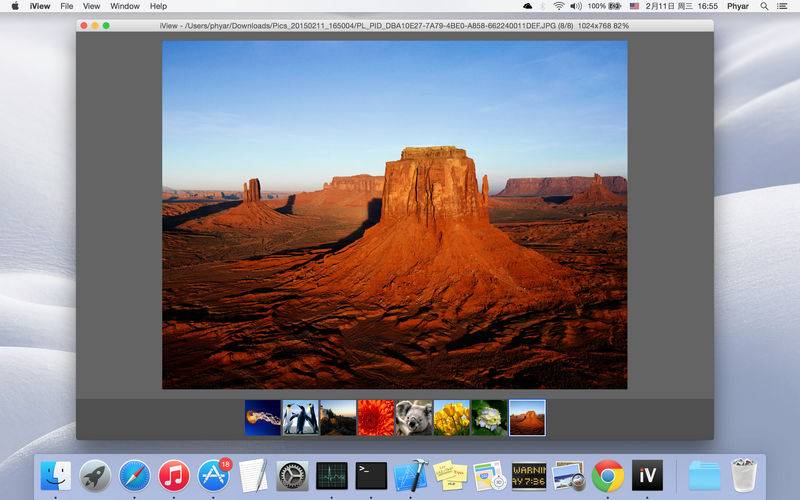
Task: Open the US flag input source menu
Action: [634, 6]
